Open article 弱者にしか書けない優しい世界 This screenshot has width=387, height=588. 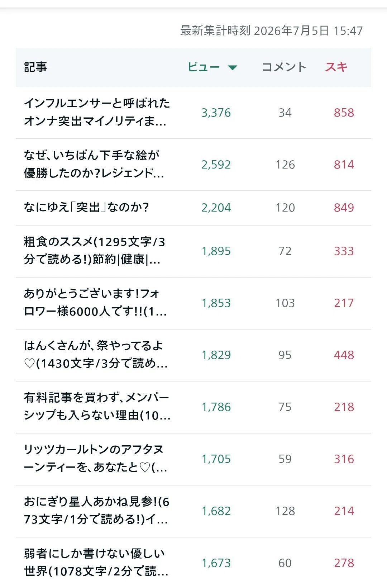96,563
